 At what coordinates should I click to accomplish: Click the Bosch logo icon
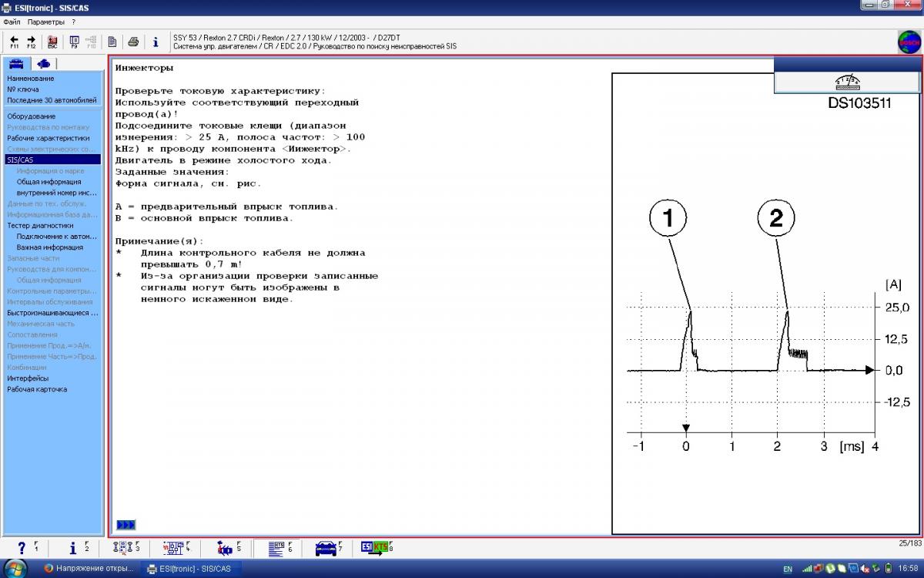coord(909,42)
